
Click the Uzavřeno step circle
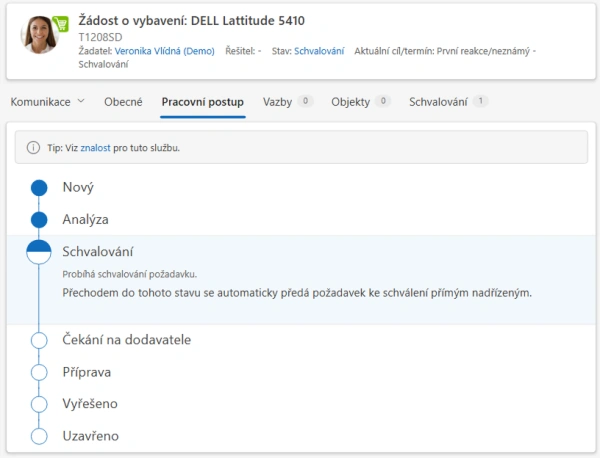click(39, 436)
